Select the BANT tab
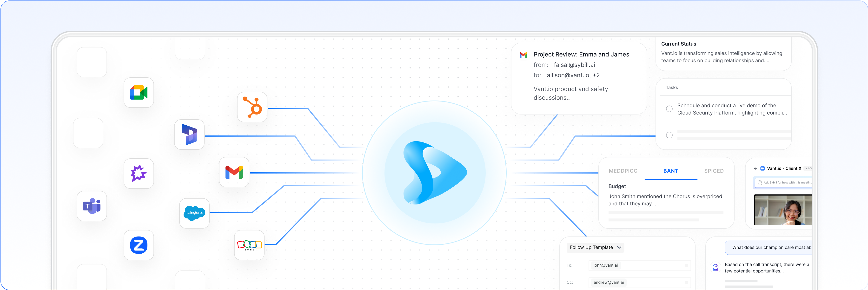The width and height of the screenshot is (868, 290). [670, 171]
